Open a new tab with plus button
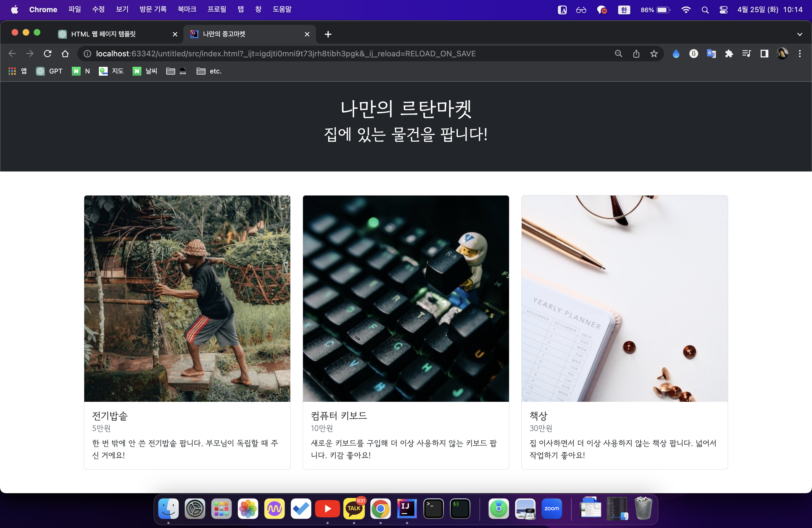812x528 pixels. pyautogui.click(x=328, y=34)
